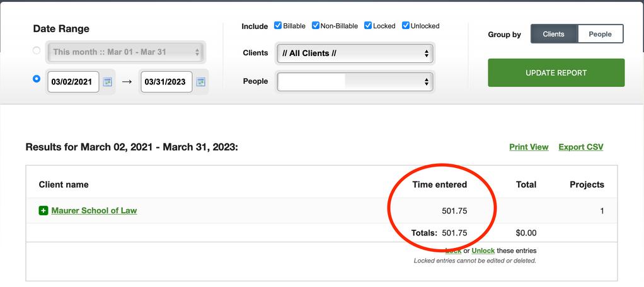Open the All Clients dropdown
Viewport: 644px width, 287px height.
point(355,53)
